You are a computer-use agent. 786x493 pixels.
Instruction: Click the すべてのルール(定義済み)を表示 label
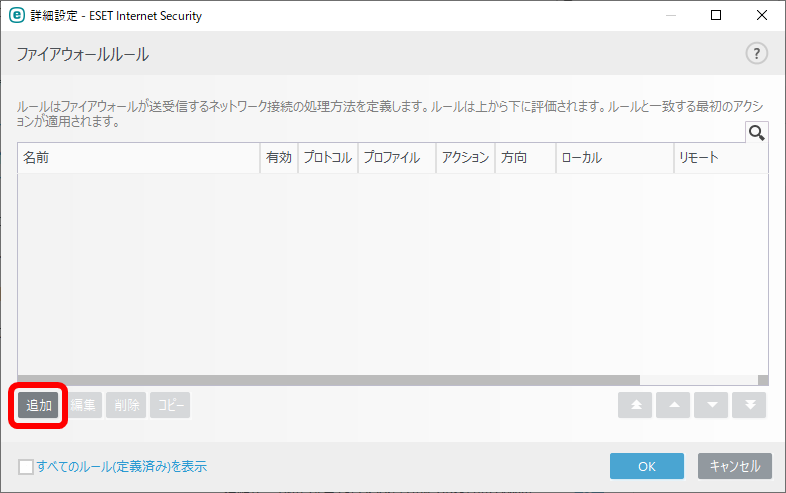pos(121,466)
